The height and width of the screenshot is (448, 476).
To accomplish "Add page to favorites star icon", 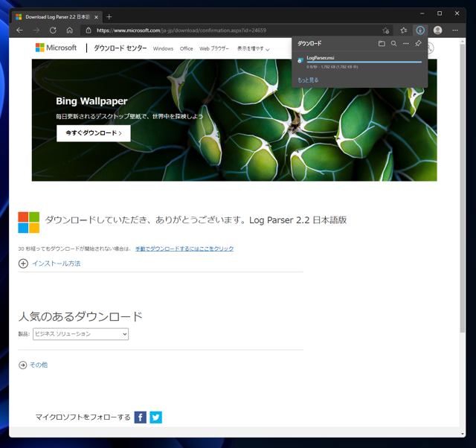I will point(386,30).
